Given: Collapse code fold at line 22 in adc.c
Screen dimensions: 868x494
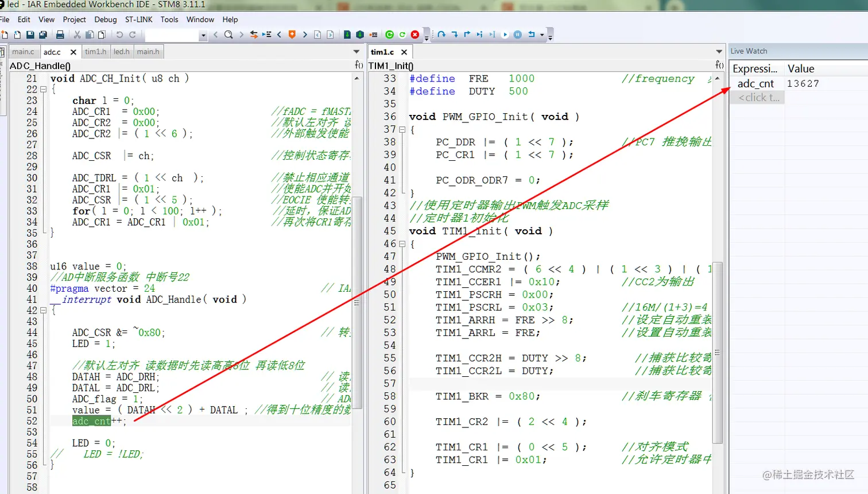Looking at the screenshot, I should click(x=43, y=90).
